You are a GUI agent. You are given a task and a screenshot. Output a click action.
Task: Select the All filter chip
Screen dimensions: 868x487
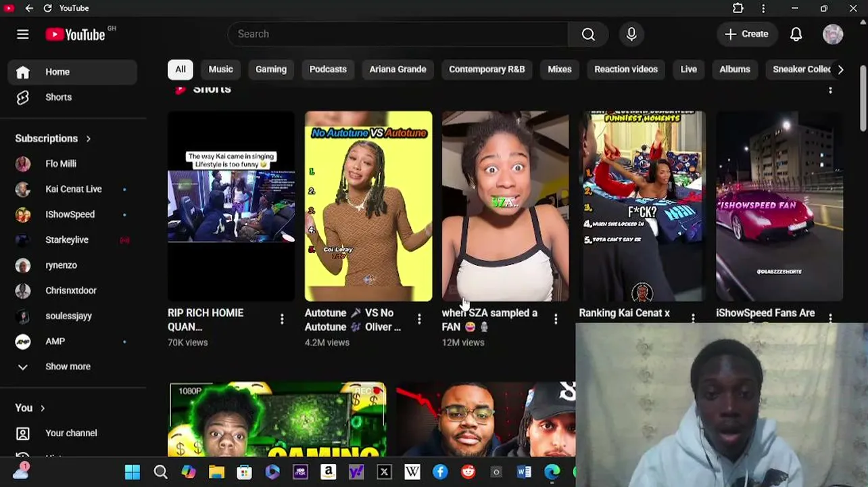pyautogui.click(x=180, y=69)
